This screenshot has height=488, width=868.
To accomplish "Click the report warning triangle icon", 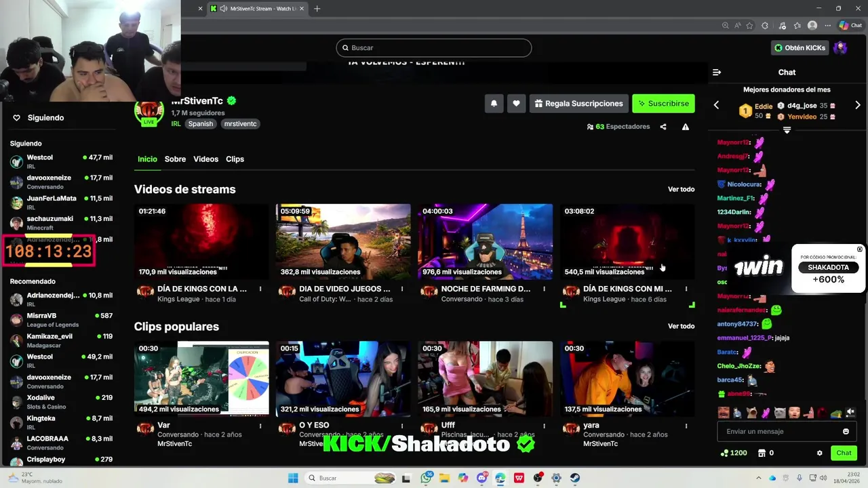I will (686, 127).
